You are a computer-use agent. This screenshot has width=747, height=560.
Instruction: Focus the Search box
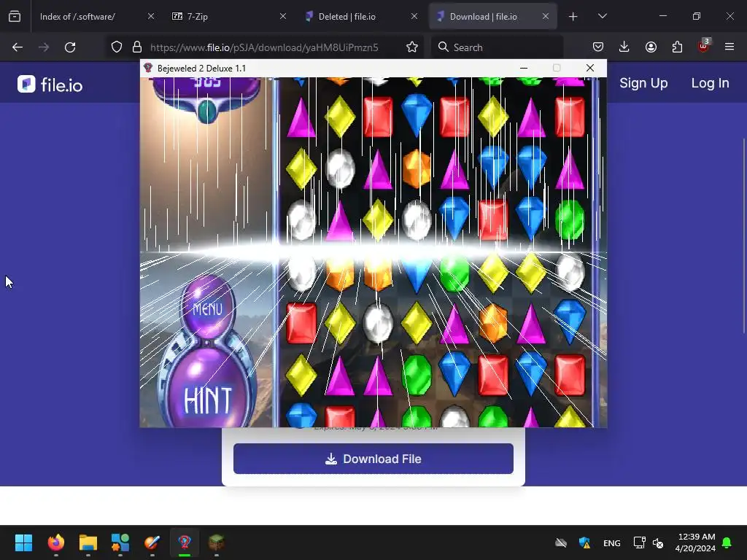click(x=498, y=47)
